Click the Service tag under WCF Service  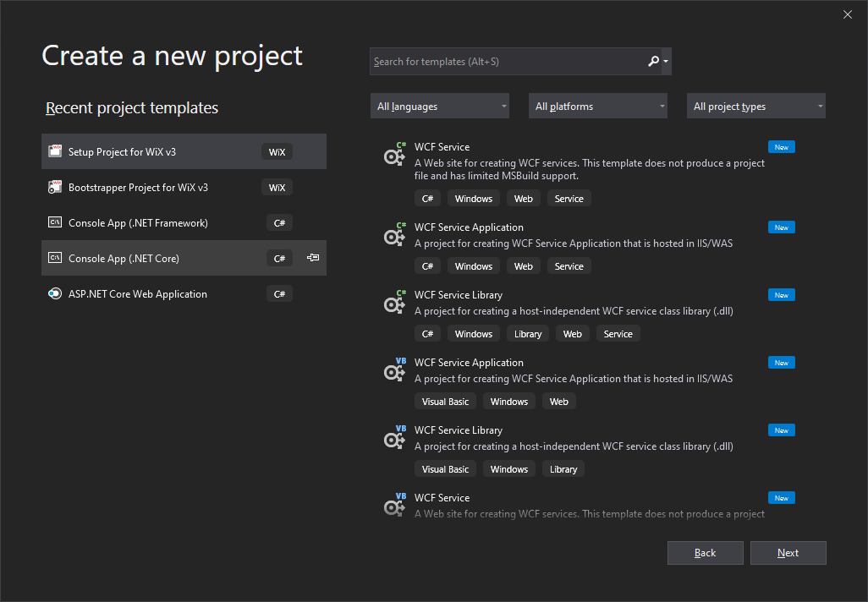[569, 198]
